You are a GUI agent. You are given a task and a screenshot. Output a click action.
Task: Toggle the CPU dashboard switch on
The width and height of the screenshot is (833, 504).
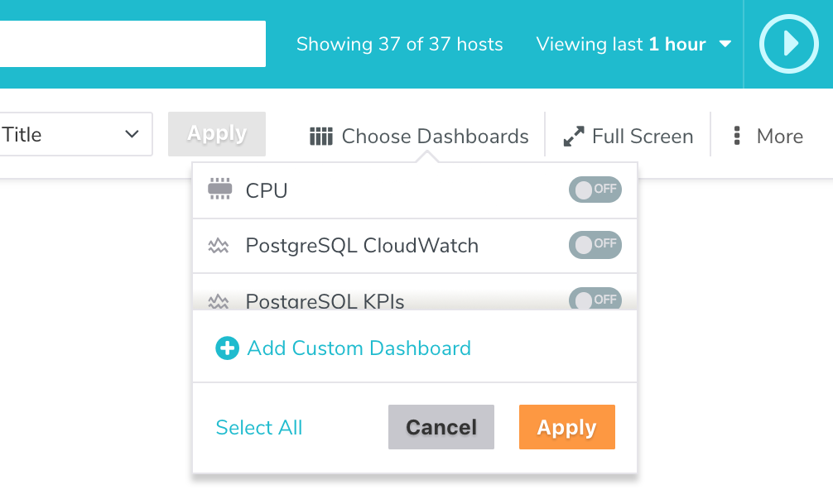[595, 190]
